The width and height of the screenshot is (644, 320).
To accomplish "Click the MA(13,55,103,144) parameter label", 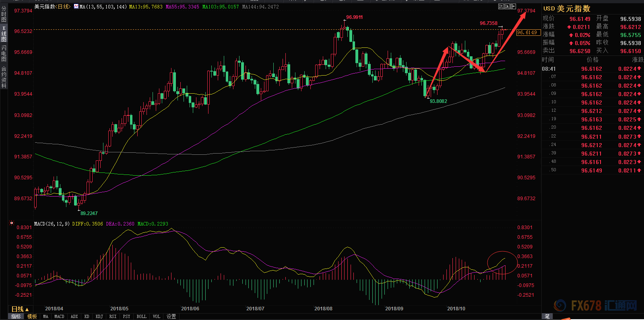I will point(103,7).
